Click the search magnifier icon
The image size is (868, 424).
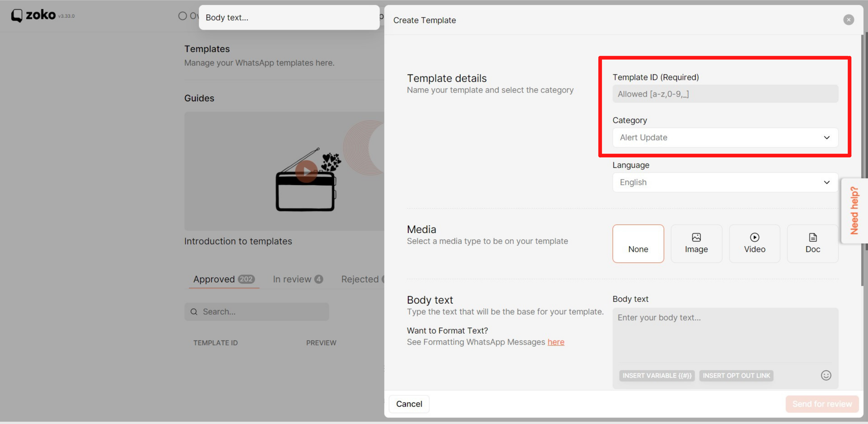[x=194, y=312]
